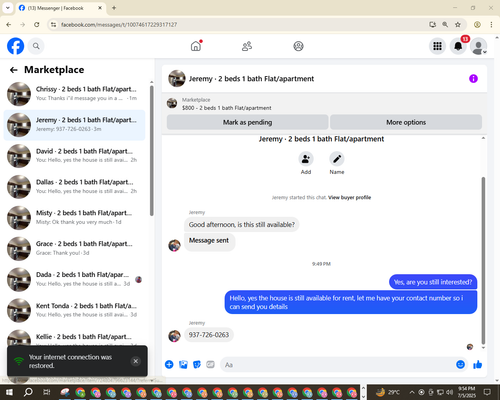The image size is (500, 400).
Task: Go back with the browser back arrow
Action: point(9,24)
